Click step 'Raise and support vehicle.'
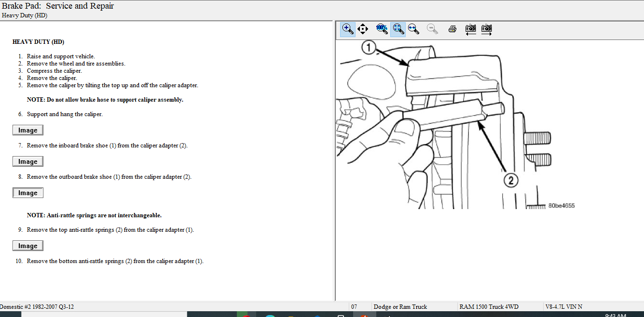This screenshot has width=644, height=317. 61,56
